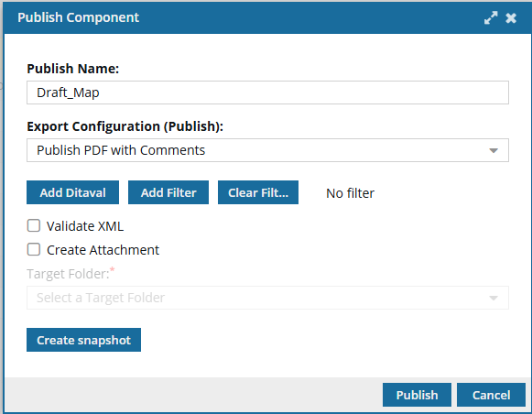Click the Add Filter button

tap(168, 192)
